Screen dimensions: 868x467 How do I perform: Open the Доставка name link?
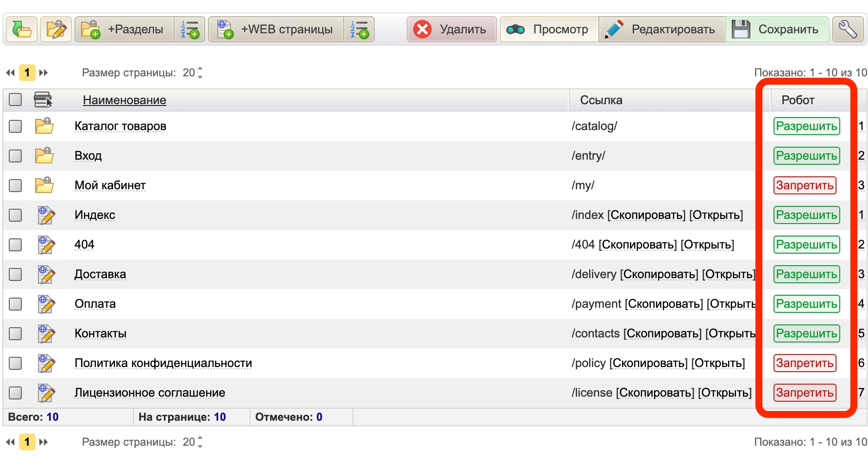coord(101,274)
